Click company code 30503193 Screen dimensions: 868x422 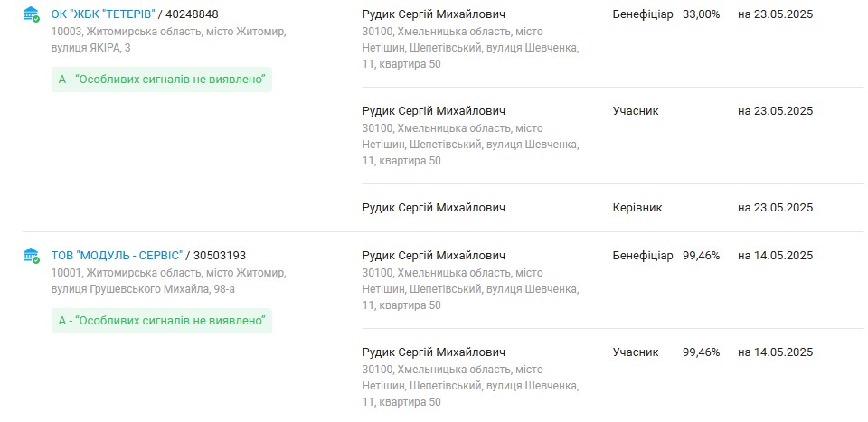219,255
